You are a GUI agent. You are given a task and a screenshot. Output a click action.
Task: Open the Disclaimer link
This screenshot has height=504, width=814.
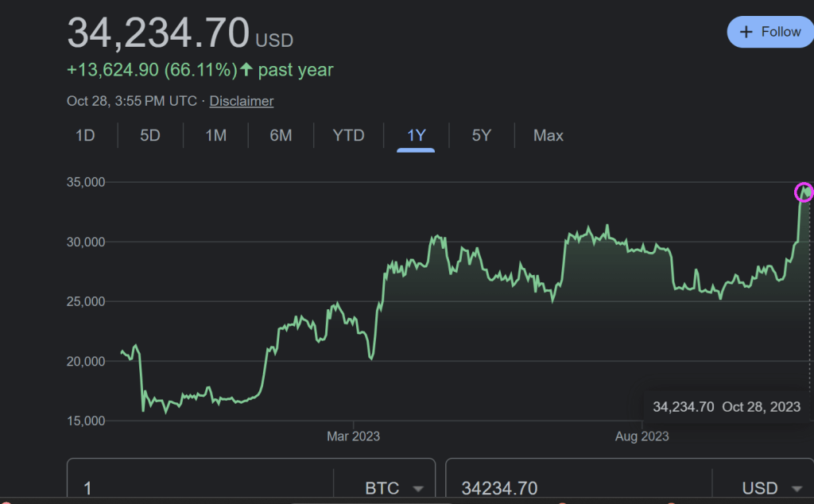pyautogui.click(x=241, y=101)
